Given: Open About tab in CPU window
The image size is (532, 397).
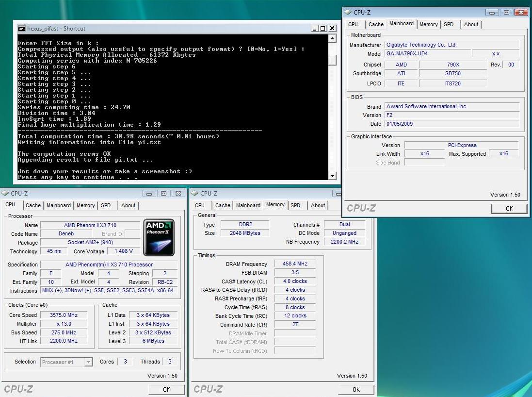Looking at the screenshot, I should coord(128,205).
